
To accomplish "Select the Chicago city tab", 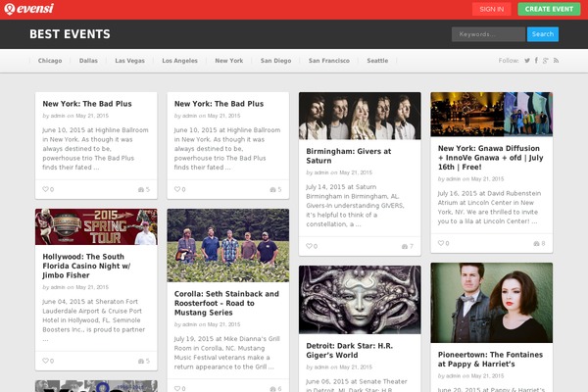I will (x=50, y=61).
